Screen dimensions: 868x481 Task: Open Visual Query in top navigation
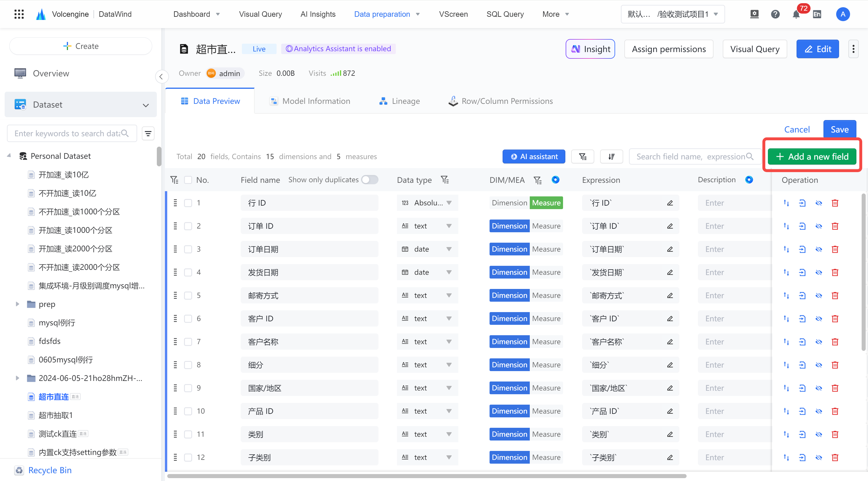pos(260,14)
